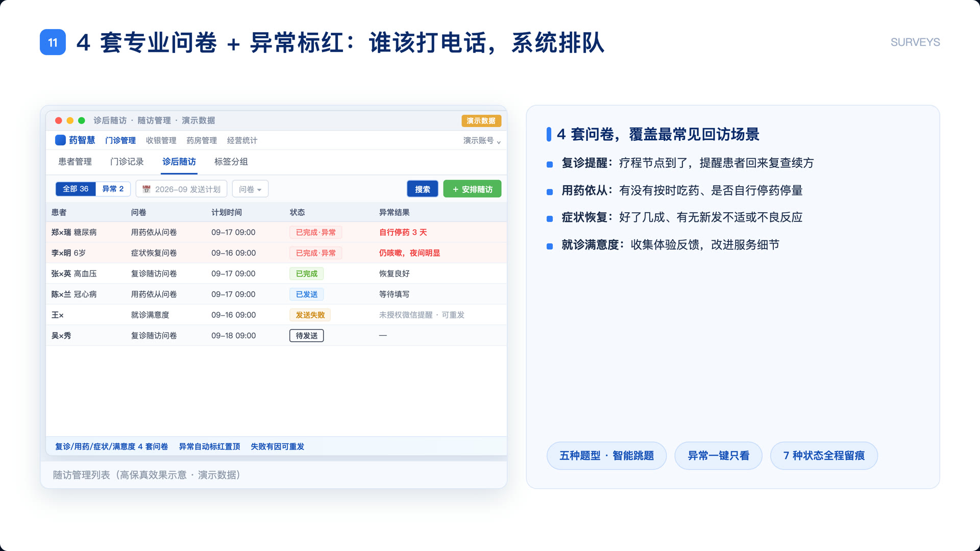
Task: Open the 标签分组 tab
Action: [x=231, y=162]
